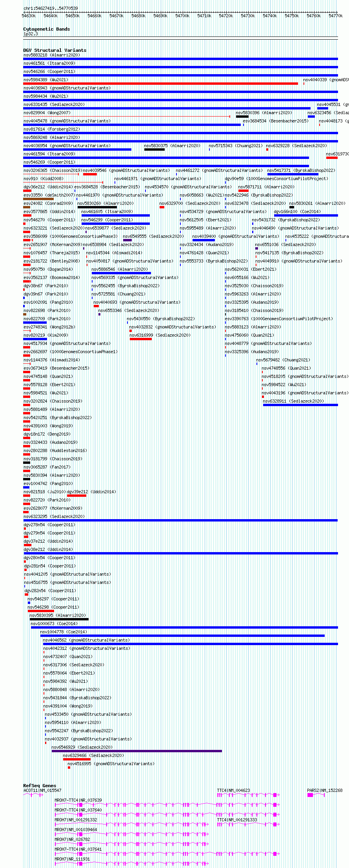Image resolution: width=349 pixels, height=868 pixels.
Task: Click MROH7|NM_001291332 transcript label
Action: [x=76, y=820]
